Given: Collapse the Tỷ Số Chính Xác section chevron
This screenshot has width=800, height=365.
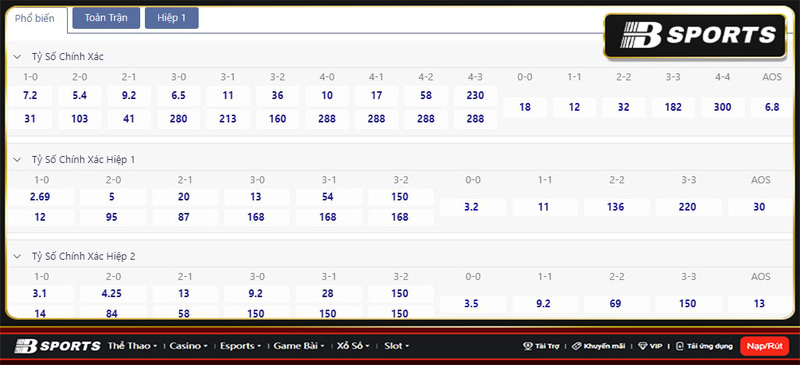Looking at the screenshot, I should pyautogui.click(x=17, y=57).
